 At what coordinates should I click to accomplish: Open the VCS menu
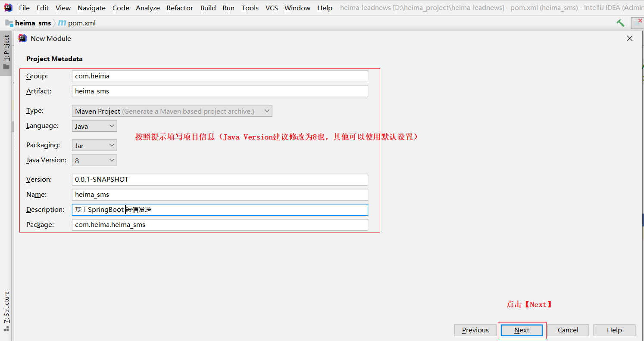[272, 8]
